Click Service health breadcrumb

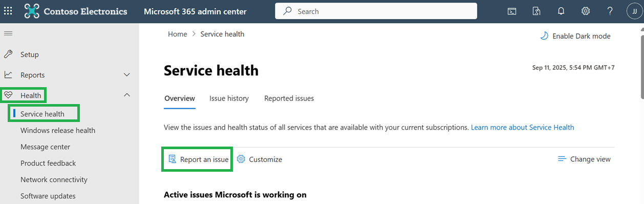(x=222, y=34)
